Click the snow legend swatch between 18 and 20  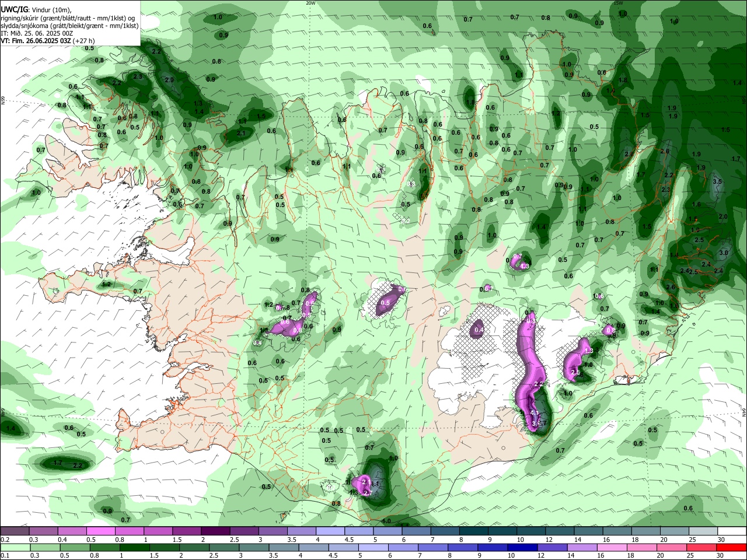pos(647,531)
